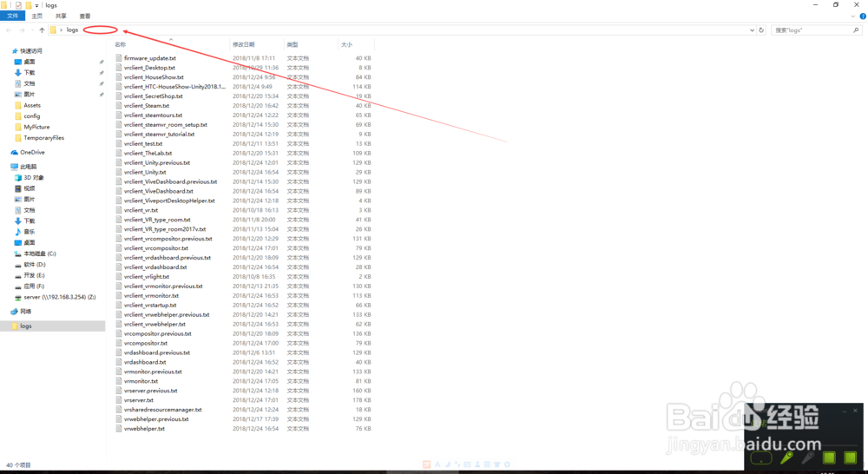
Task: Click the vrclient_vrstartup.txt file icon
Action: [x=118, y=305]
